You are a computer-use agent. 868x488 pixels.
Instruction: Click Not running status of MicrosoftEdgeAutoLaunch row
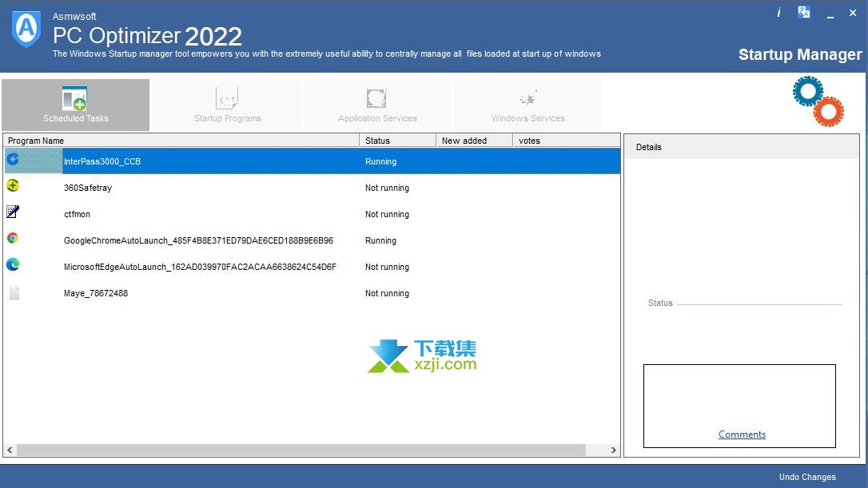coord(387,267)
